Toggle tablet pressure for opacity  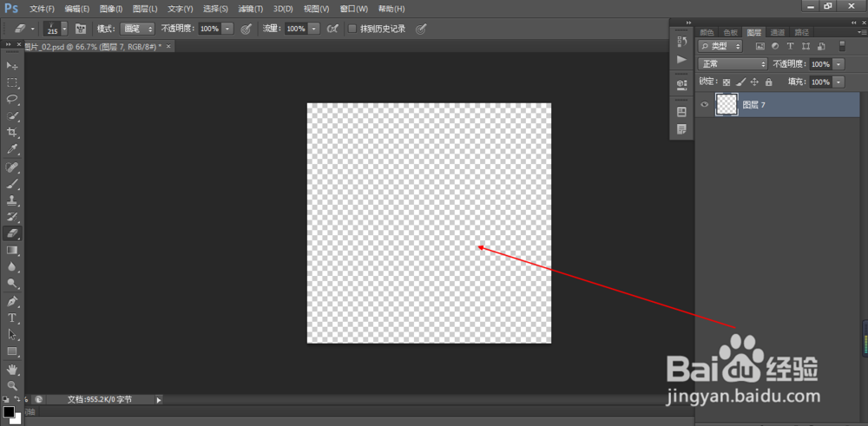tap(247, 29)
